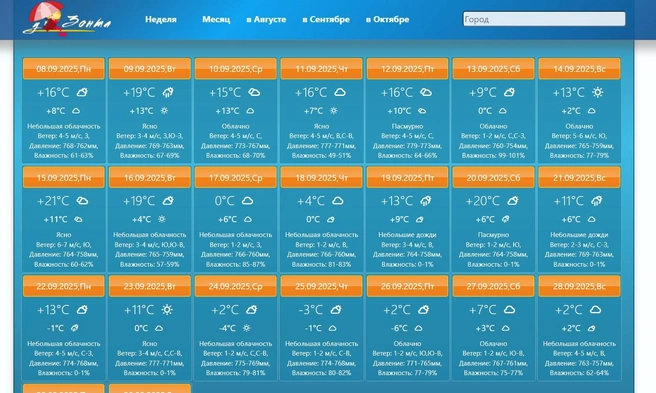The width and height of the screenshot is (656, 393).
Task: Click the weather icon beside +2°C on 26.09.2025
Action: pyautogui.click(x=423, y=310)
